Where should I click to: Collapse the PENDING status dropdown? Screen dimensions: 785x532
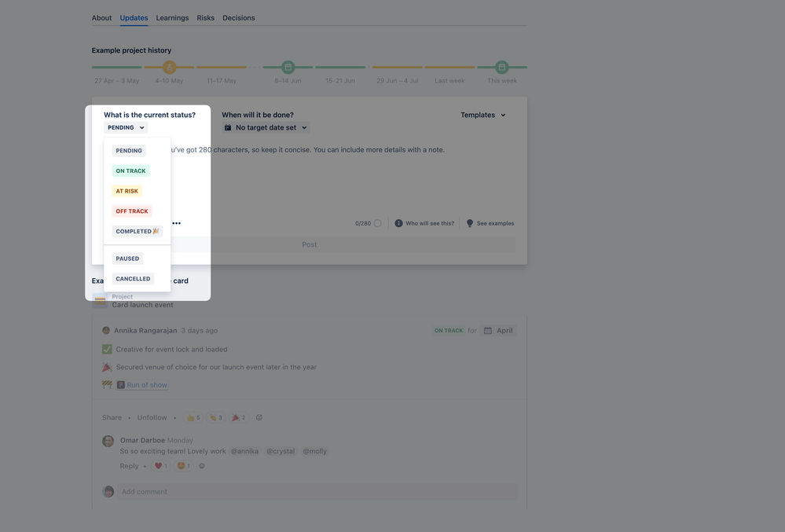[126, 127]
